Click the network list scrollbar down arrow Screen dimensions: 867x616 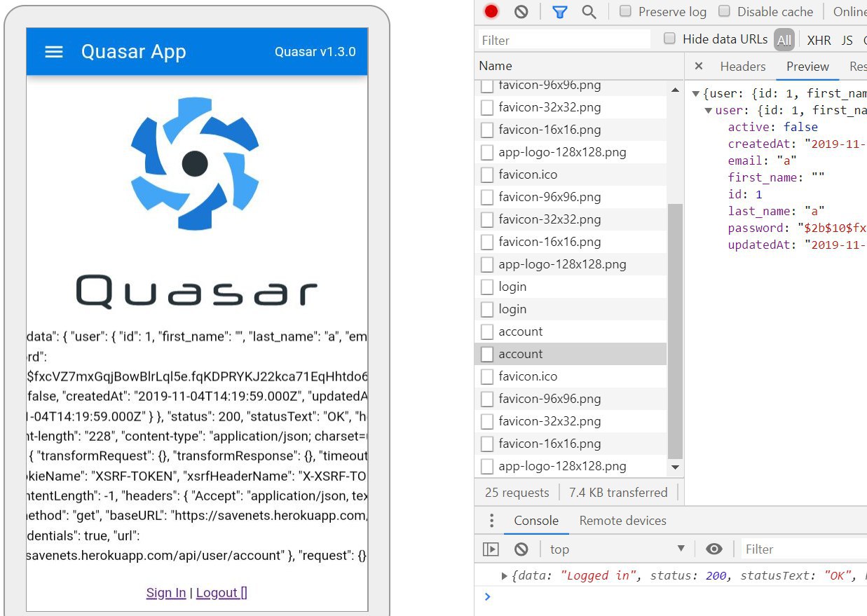(676, 467)
